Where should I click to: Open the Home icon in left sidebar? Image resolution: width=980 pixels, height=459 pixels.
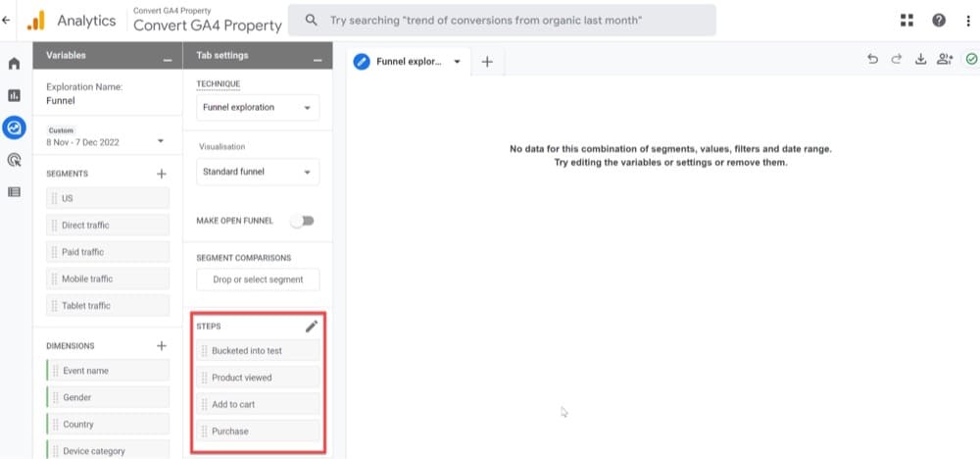[14, 64]
